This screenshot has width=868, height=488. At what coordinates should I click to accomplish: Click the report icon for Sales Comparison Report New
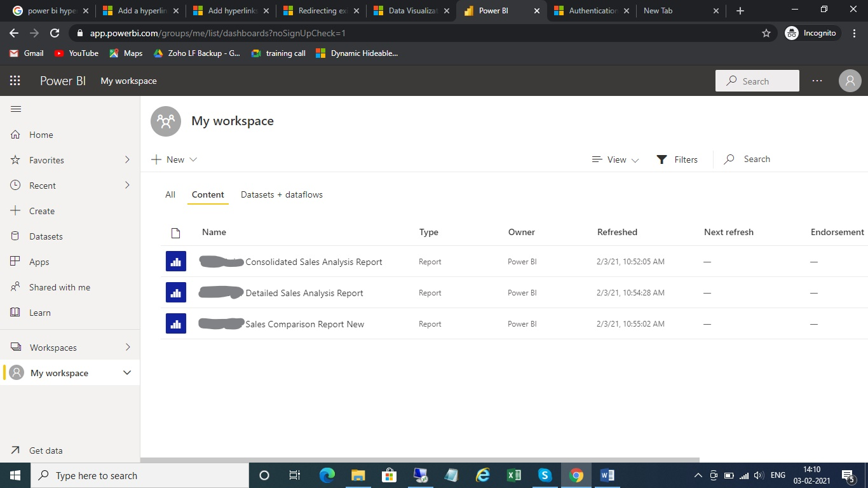click(176, 324)
